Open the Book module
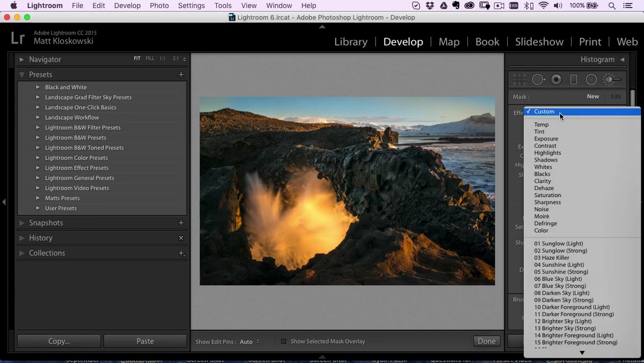The image size is (644, 363). pyautogui.click(x=487, y=42)
